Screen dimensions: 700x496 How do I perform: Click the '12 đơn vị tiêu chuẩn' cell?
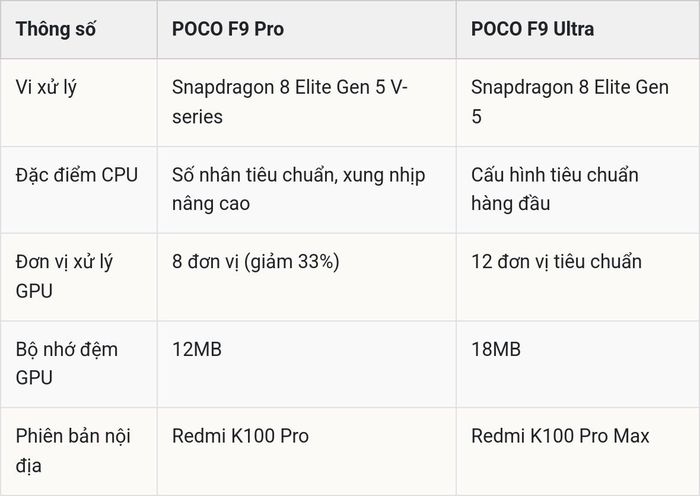coord(556,262)
